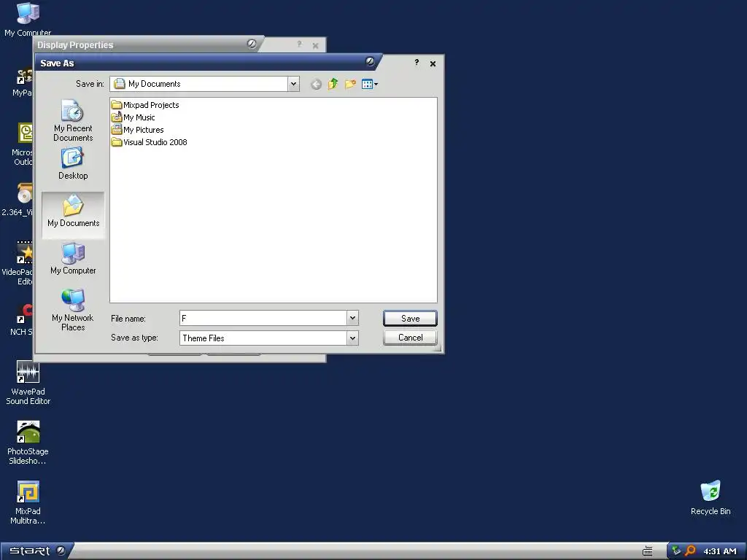747x560 pixels.
Task: Select the Microsoft Outlook desktop icon
Action: pyautogui.click(x=22, y=144)
